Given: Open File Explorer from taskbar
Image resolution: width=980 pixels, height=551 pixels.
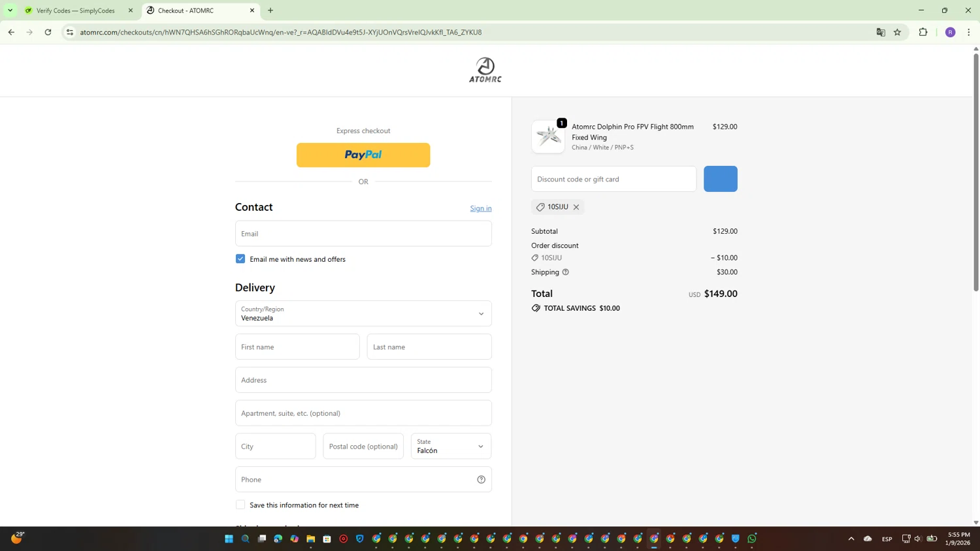Looking at the screenshot, I should (310, 539).
